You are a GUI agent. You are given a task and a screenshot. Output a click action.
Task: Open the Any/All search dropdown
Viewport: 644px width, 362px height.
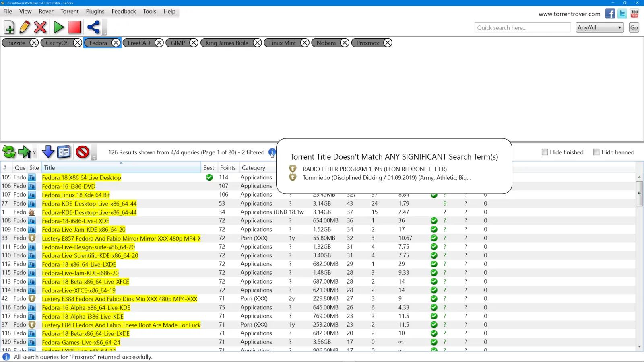(600, 27)
